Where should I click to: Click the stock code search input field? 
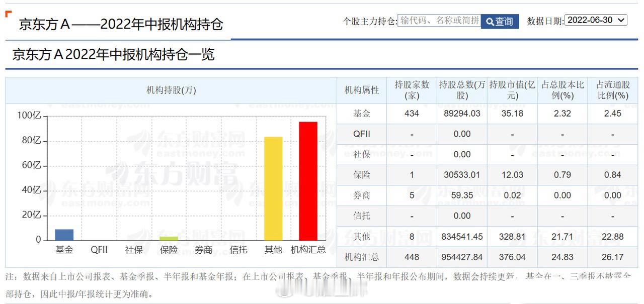click(x=439, y=21)
